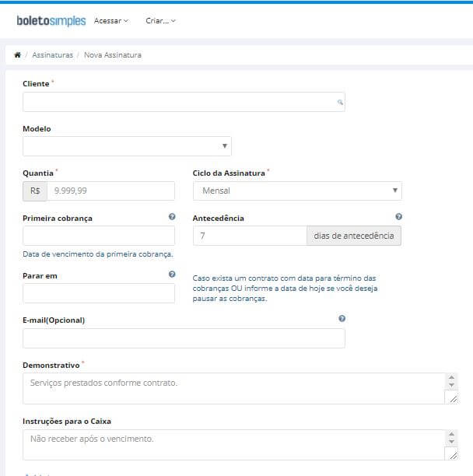
Task: Focus the Primeira cobrança date field
Action: [x=99, y=236]
